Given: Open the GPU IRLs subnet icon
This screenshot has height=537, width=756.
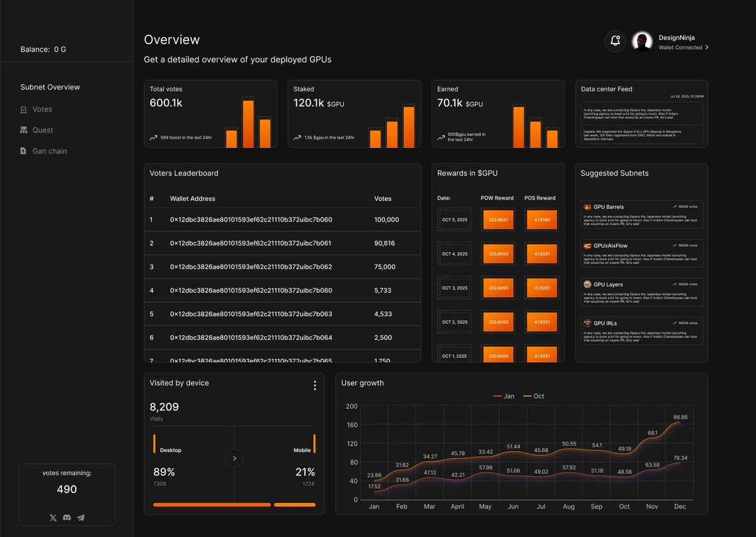Looking at the screenshot, I should pyautogui.click(x=587, y=323).
